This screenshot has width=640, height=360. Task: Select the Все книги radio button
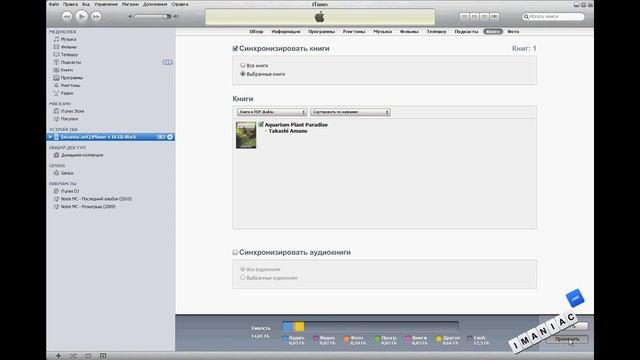243,65
